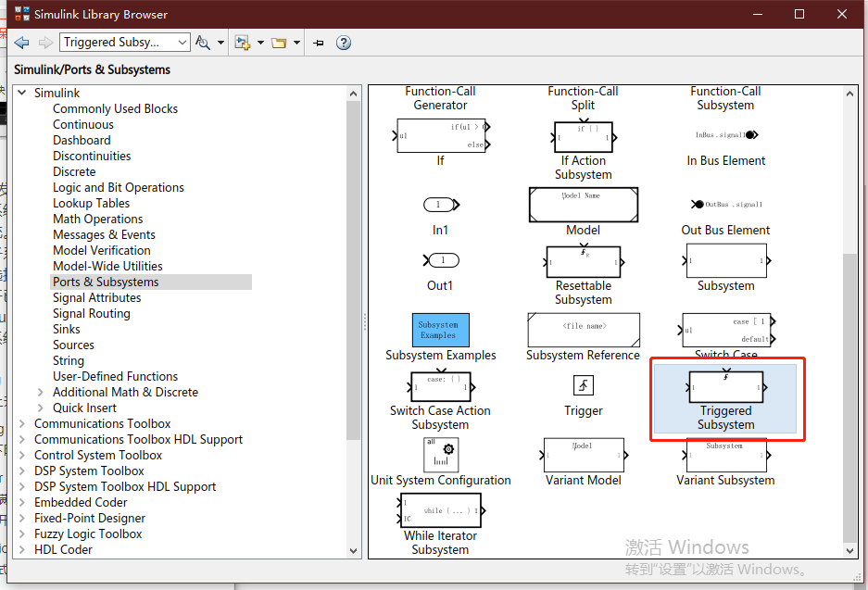Expand Additional Math & Discrete node

(41, 392)
